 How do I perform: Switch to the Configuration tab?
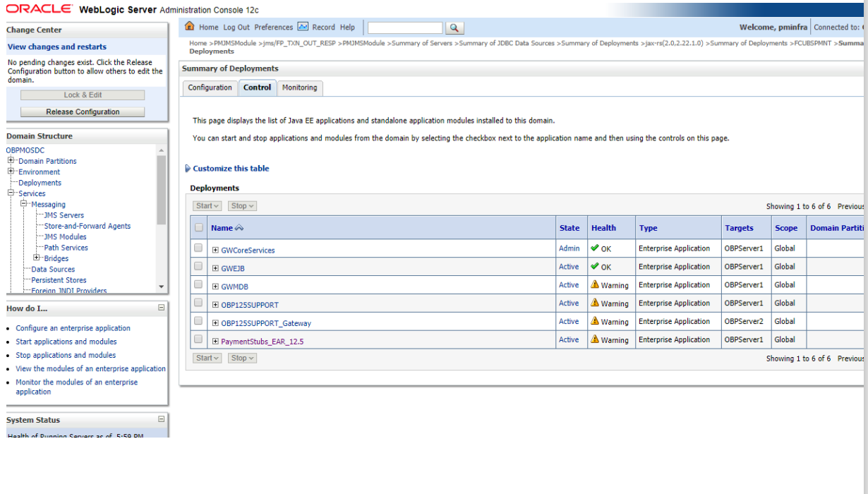(x=209, y=88)
